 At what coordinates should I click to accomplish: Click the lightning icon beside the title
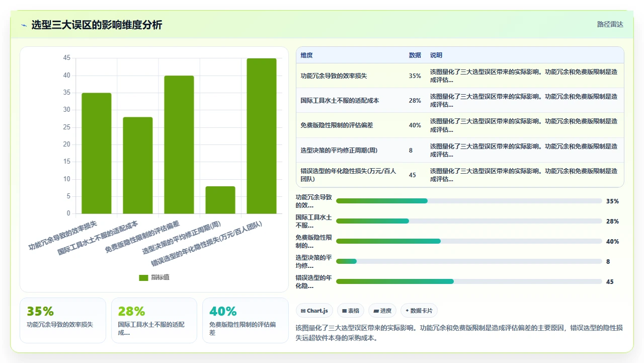point(24,25)
